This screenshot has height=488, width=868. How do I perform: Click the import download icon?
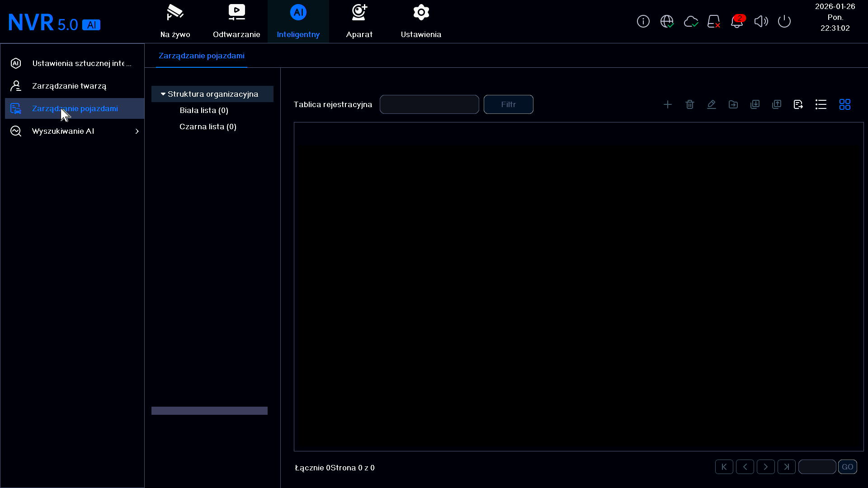click(755, 104)
